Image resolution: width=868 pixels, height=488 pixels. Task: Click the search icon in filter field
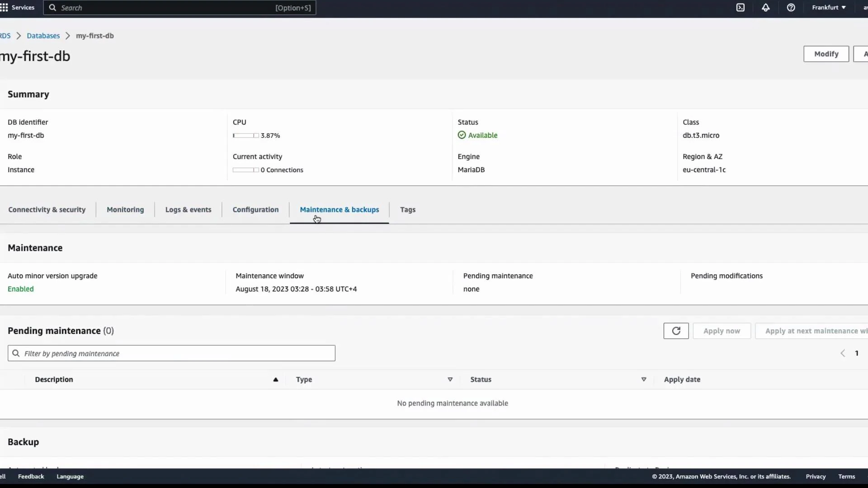pos(15,353)
